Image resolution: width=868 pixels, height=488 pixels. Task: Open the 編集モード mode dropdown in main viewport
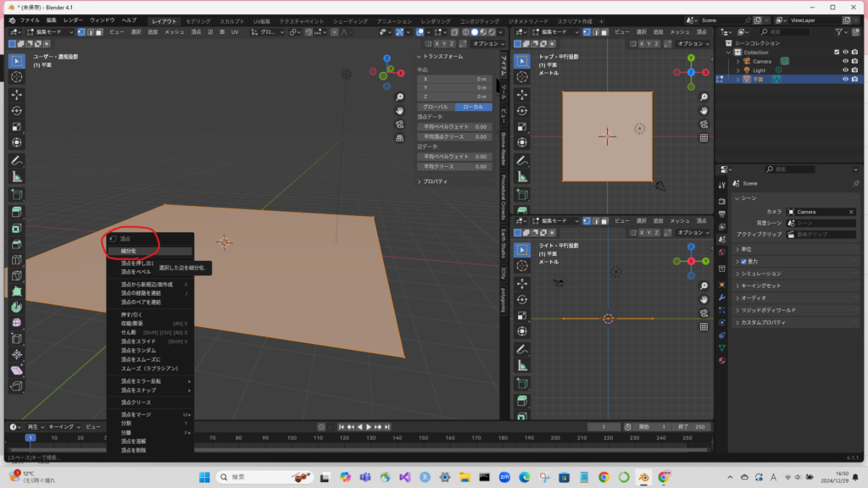pos(51,31)
